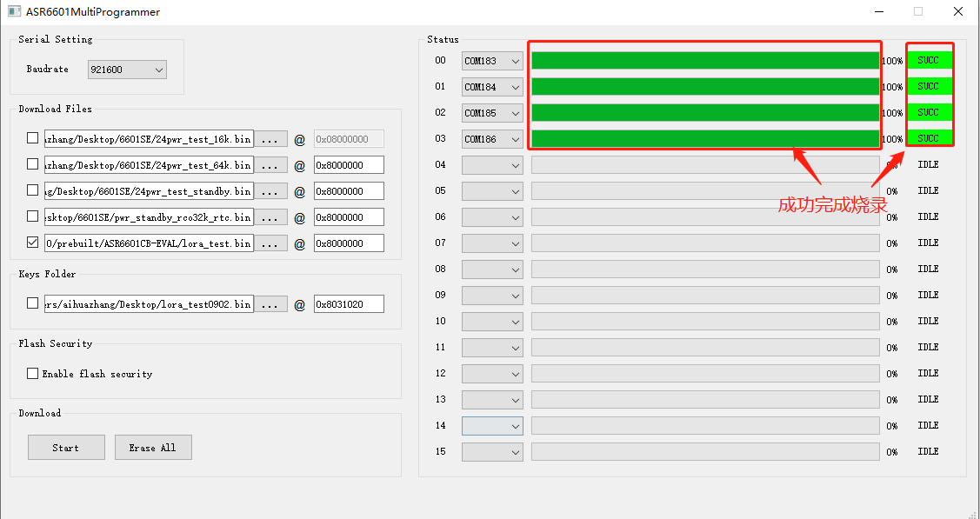
Task: Enable the 24pwr_test_standby.bin download file
Action: [32, 190]
